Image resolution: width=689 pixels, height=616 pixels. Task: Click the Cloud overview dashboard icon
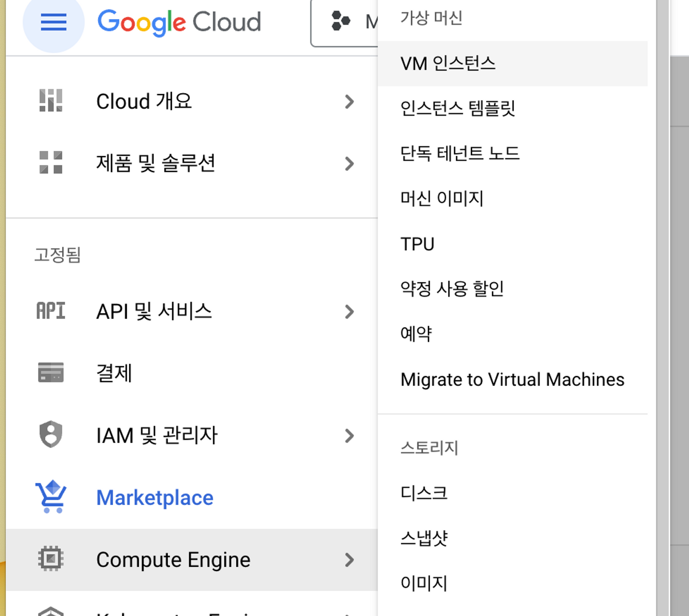pos(51,101)
